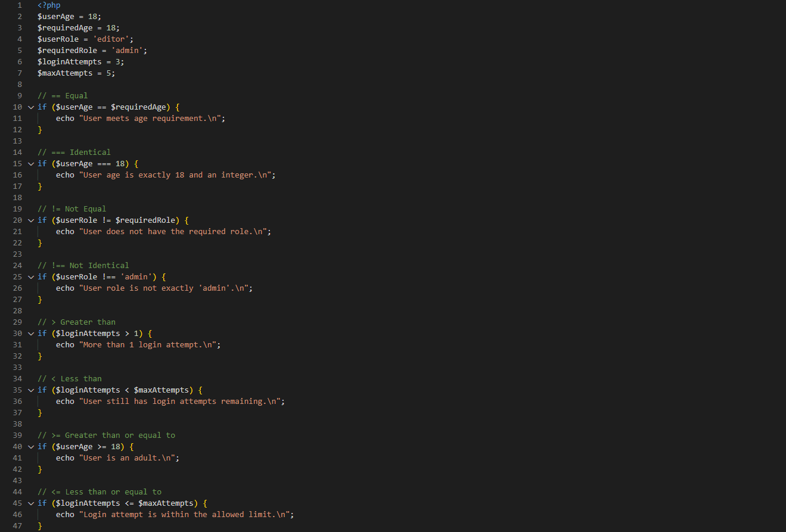Screen dimensions: 786x532
Task: Click string "User meets age requirement.\n"
Action: (x=150, y=119)
